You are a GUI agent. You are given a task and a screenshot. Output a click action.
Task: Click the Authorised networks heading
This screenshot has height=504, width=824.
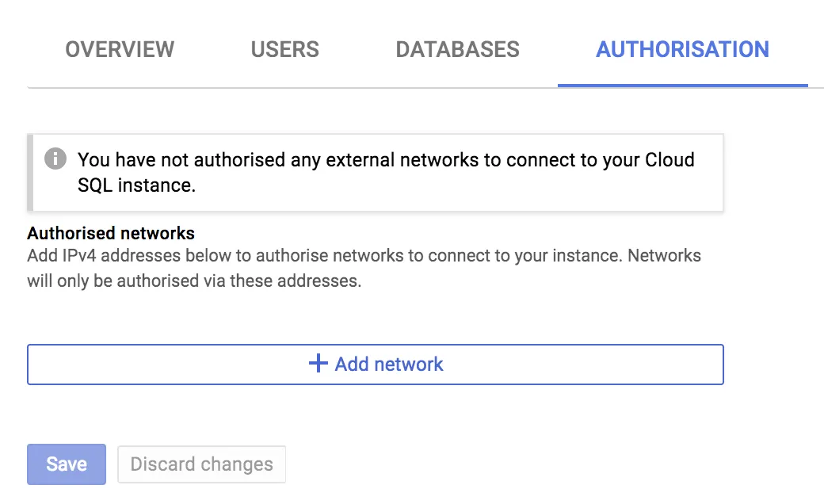click(111, 234)
